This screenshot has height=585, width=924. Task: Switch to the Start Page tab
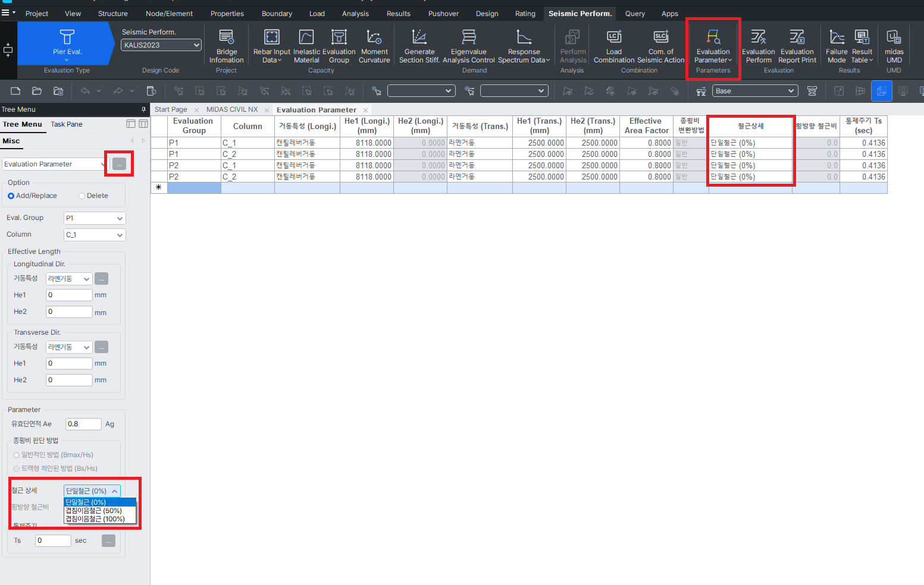click(171, 109)
